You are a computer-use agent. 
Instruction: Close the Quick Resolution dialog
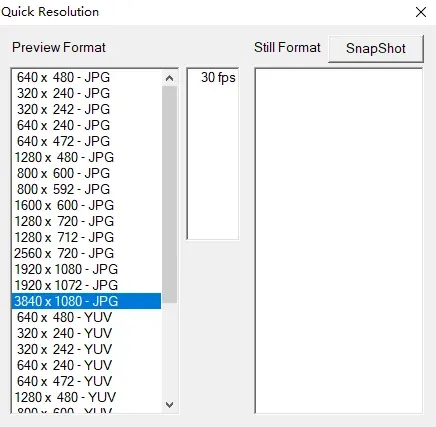pyautogui.click(x=421, y=12)
